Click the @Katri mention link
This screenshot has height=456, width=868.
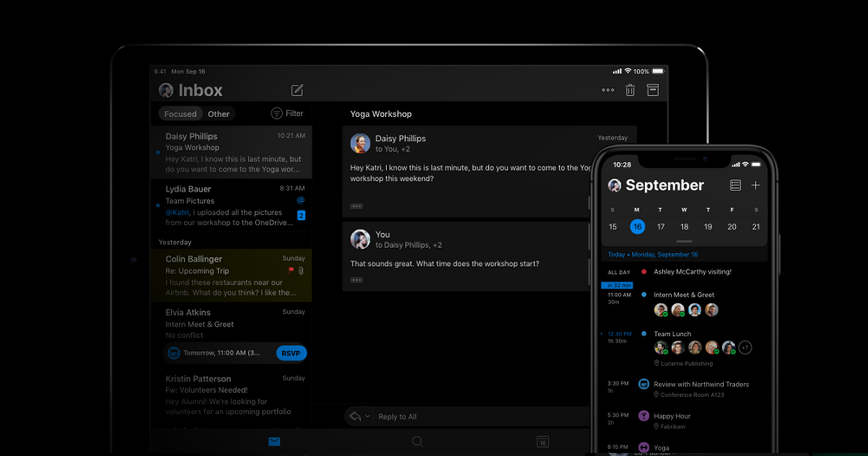[x=177, y=212]
